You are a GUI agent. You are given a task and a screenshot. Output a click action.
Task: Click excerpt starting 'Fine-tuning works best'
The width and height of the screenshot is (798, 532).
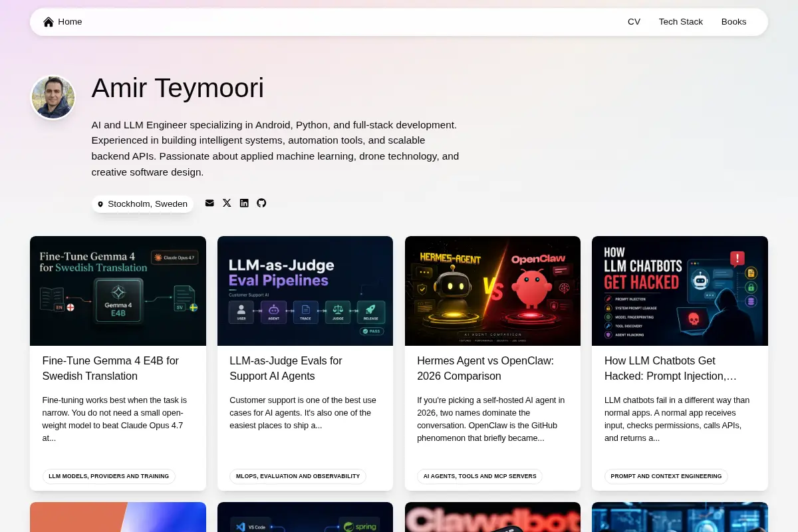pyautogui.click(x=114, y=419)
